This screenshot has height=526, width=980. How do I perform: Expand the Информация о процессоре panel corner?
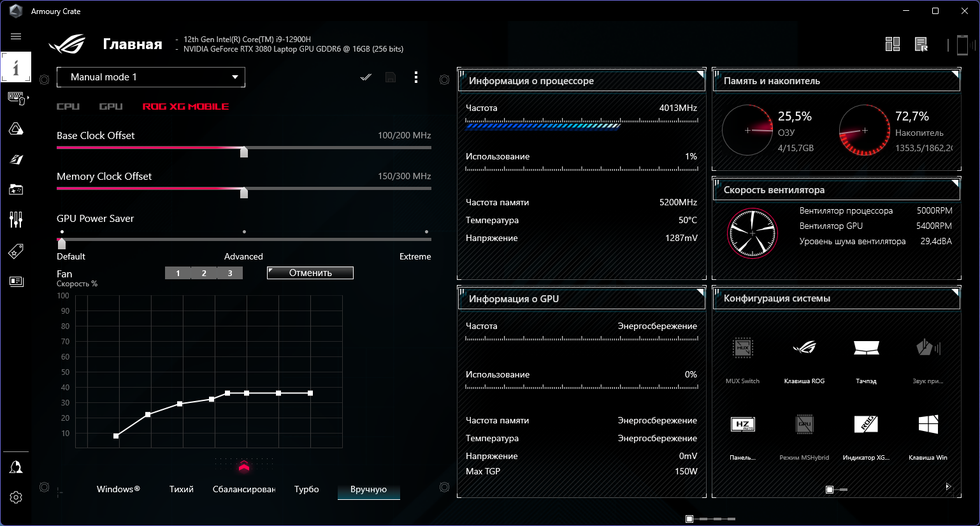coord(700,74)
